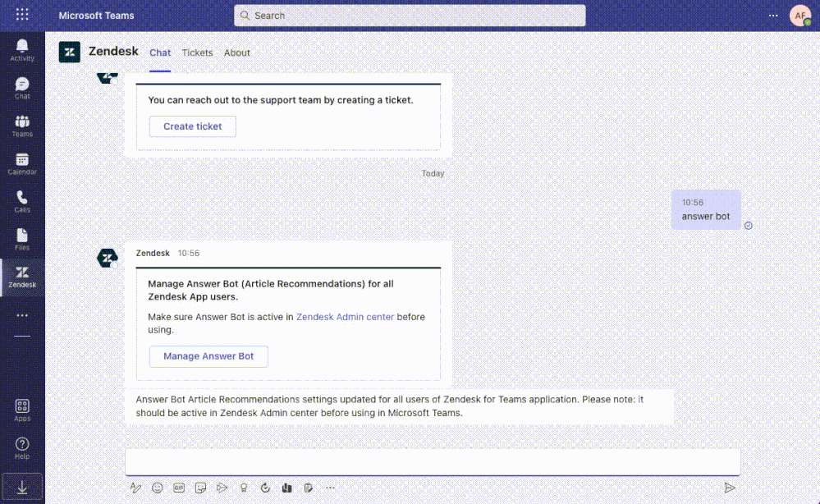The image size is (820, 504).
Task: Click the Zendesk app logo in header
Action: click(x=70, y=52)
